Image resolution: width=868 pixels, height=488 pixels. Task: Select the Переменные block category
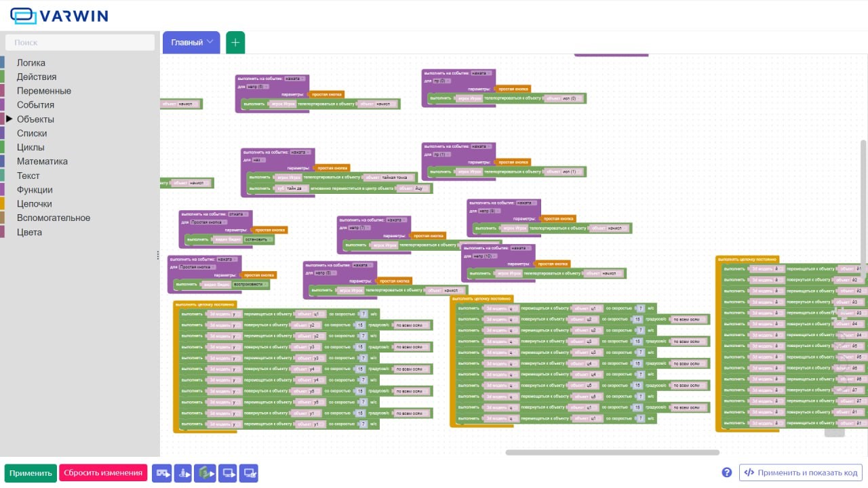pos(43,91)
